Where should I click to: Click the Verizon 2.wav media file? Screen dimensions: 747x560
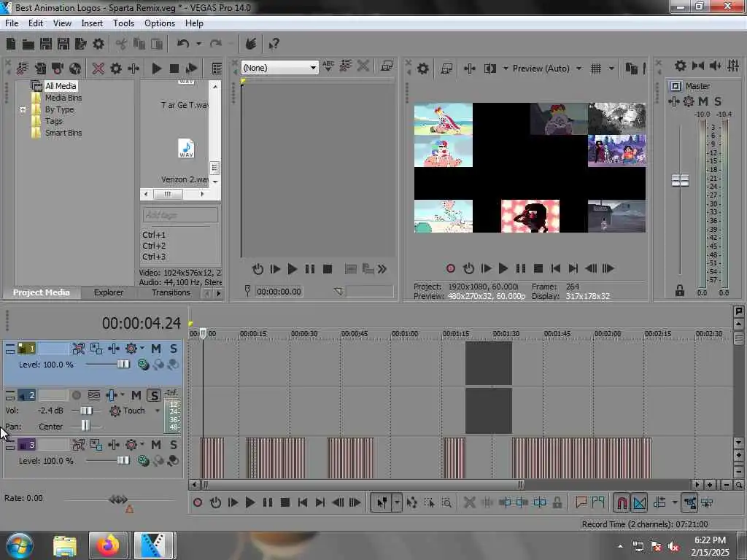click(185, 160)
